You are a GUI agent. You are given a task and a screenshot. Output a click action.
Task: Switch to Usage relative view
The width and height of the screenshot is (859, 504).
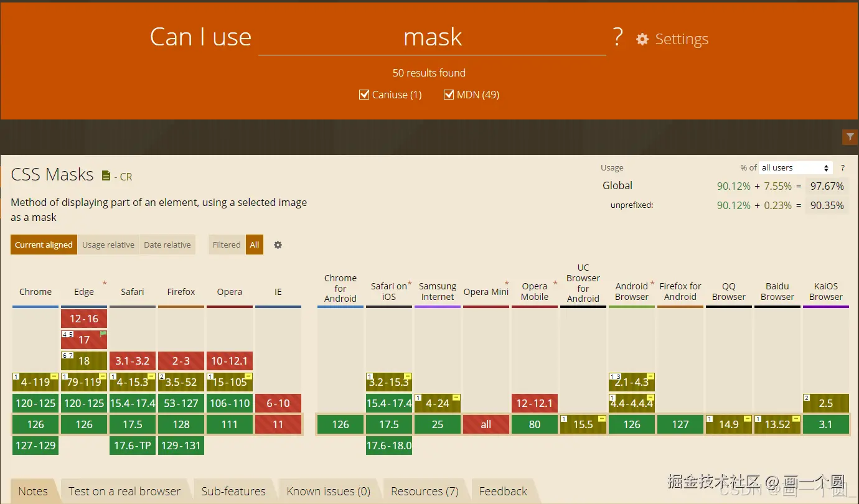(x=108, y=245)
